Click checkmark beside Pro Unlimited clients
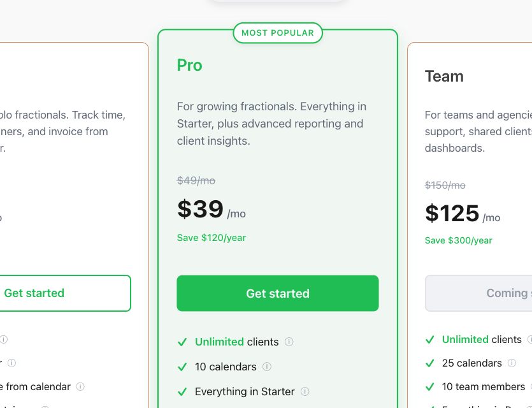532x408 pixels. 182,342
